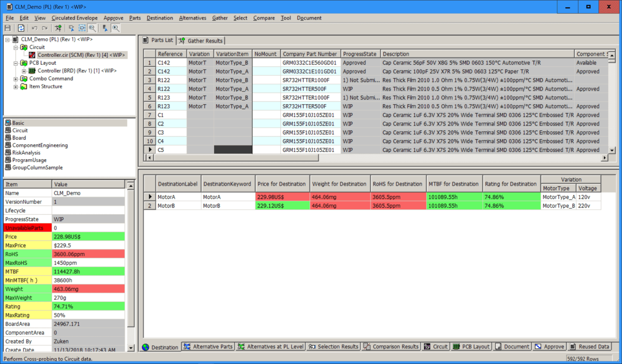This screenshot has width=622, height=364.
Task: Select the ComponentEngineering view in the left list
Action: coord(40,145)
